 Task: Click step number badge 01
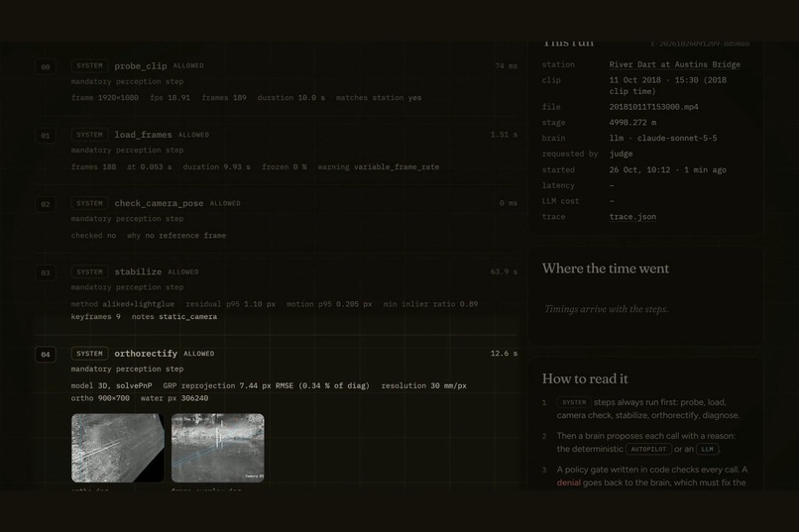pyautogui.click(x=46, y=136)
